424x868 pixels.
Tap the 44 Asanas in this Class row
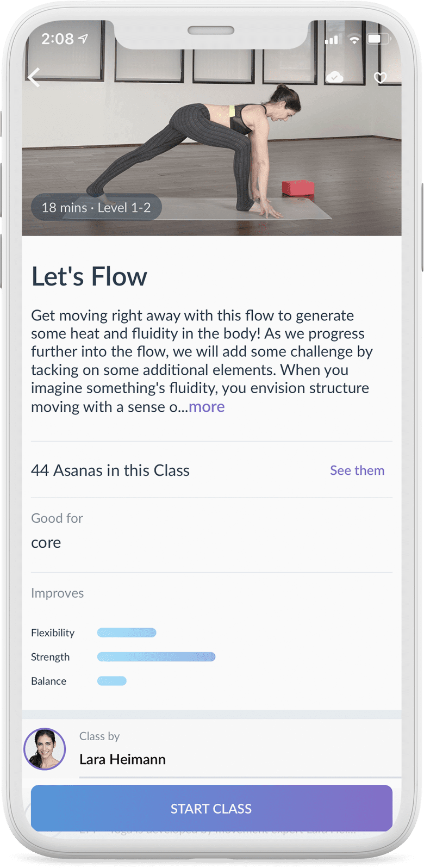[211, 470]
